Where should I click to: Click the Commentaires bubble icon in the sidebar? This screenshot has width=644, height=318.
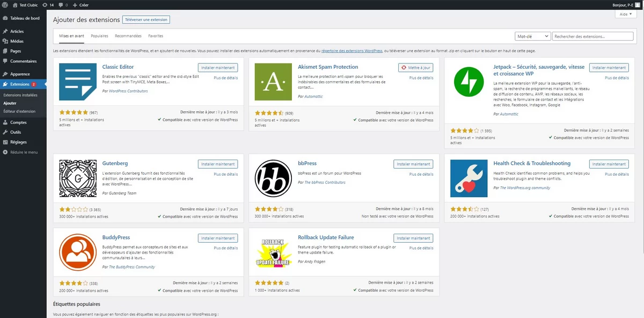[5, 61]
